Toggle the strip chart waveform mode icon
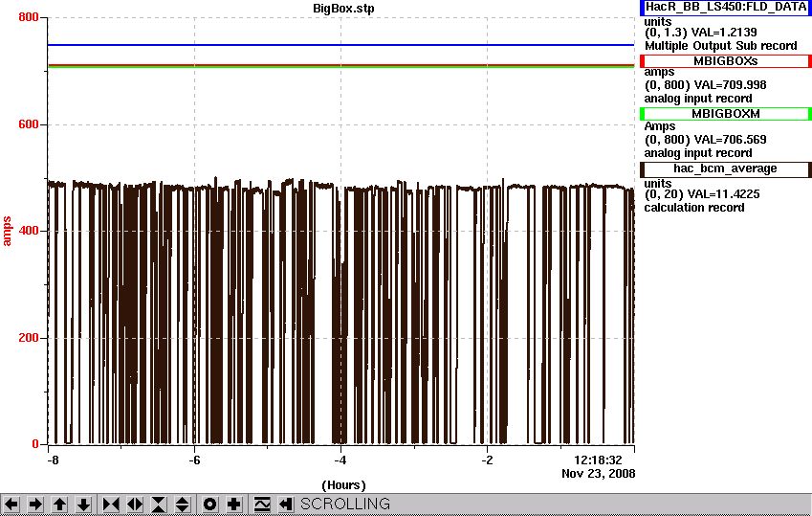This screenshot has width=812, height=516. click(x=261, y=505)
